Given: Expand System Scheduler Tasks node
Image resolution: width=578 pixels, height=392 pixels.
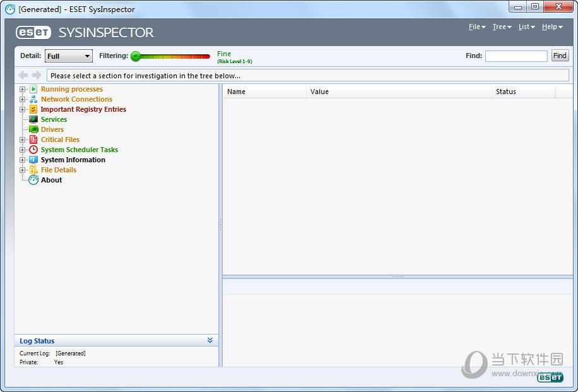Looking at the screenshot, I should click(x=23, y=150).
